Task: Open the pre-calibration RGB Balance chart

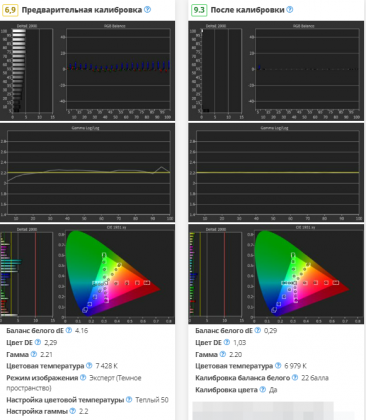Action: pos(118,71)
